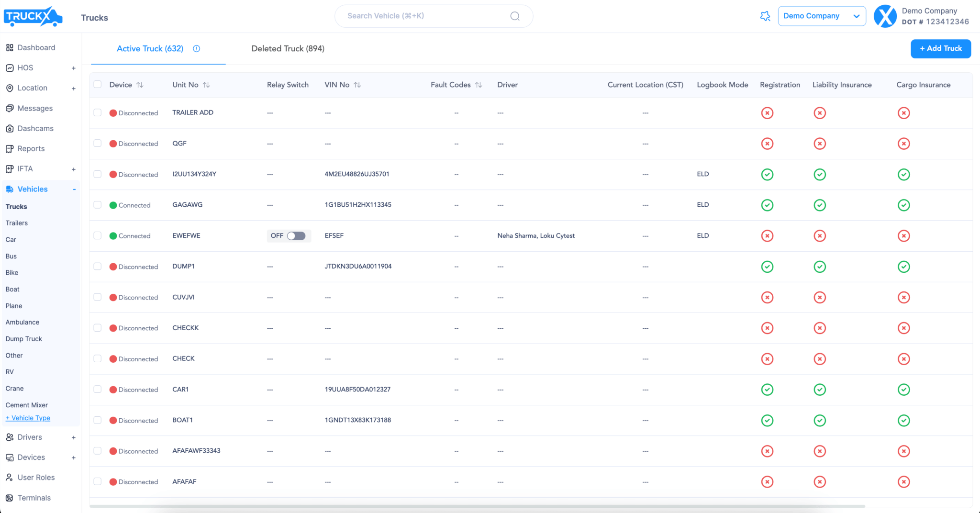This screenshot has width=980, height=513.
Task: Click the TruckX logo
Action: click(33, 16)
